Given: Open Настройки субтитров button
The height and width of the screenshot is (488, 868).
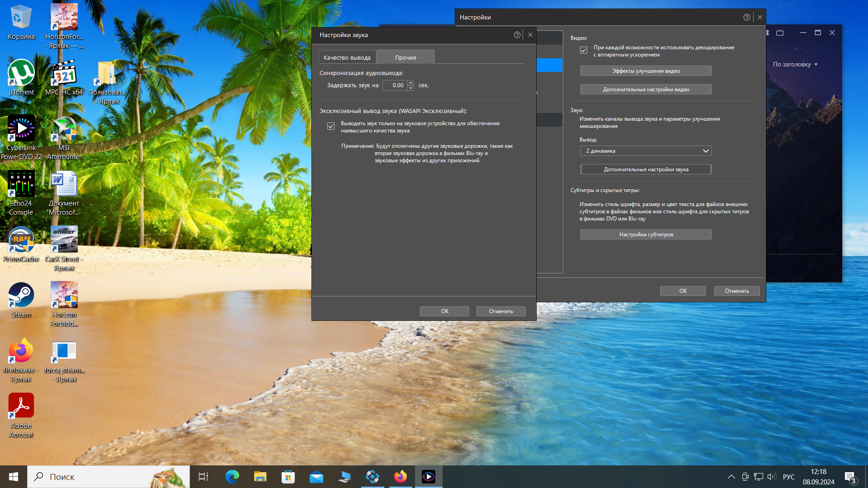Looking at the screenshot, I should (646, 235).
